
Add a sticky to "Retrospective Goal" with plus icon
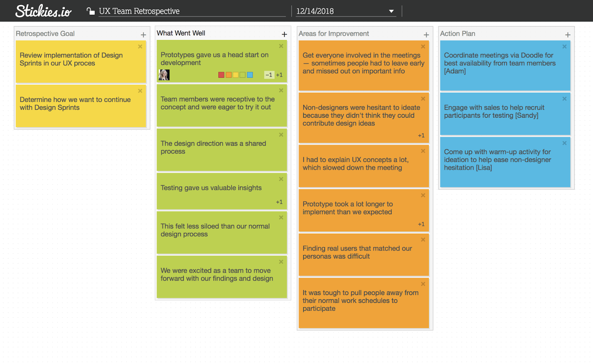(x=143, y=34)
